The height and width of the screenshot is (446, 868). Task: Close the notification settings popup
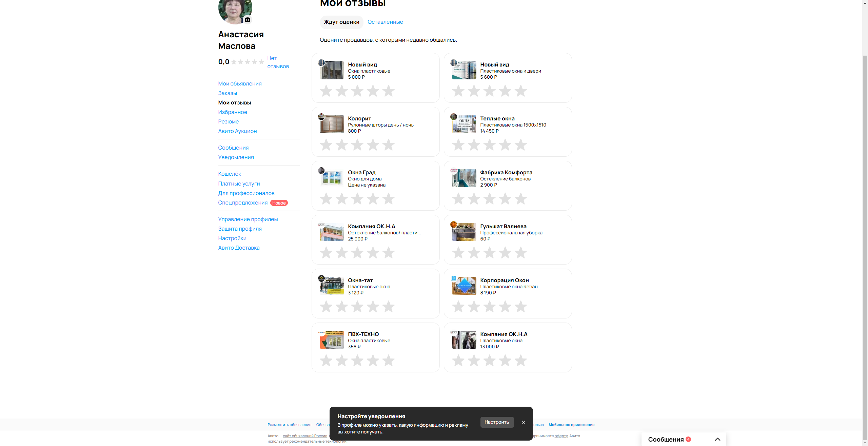pyautogui.click(x=523, y=422)
